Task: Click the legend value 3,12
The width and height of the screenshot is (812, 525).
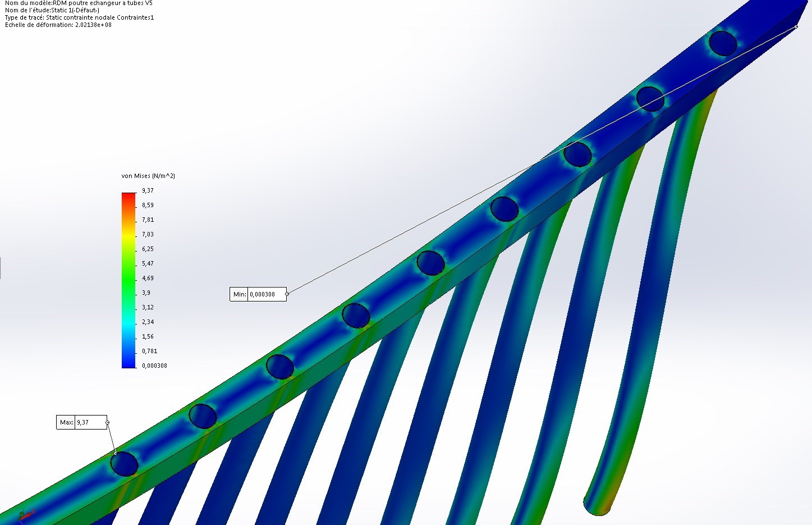Action: click(x=148, y=307)
